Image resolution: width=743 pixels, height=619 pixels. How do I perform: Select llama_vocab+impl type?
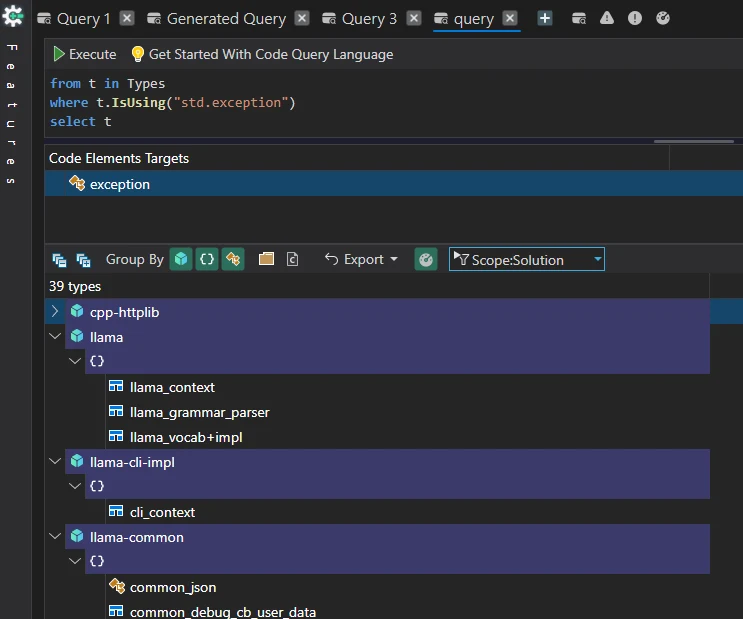[186, 437]
